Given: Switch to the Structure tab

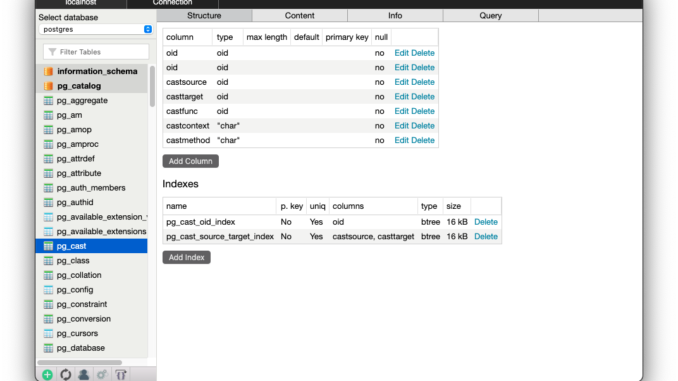Looking at the screenshot, I should pyautogui.click(x=204, y=16).
